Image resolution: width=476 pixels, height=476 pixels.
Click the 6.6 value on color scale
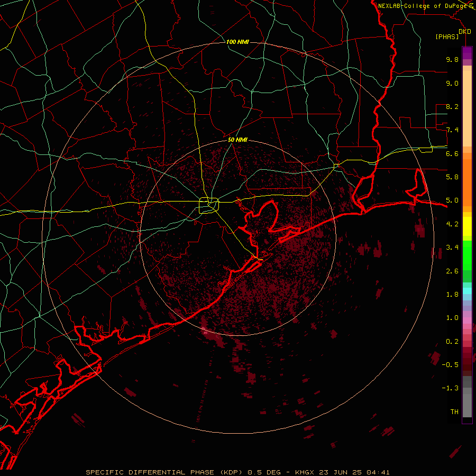click(452, 153)
